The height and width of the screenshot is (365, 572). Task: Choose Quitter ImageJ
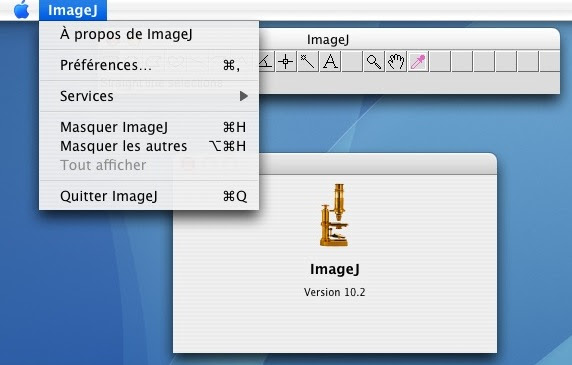click(149, 196)
